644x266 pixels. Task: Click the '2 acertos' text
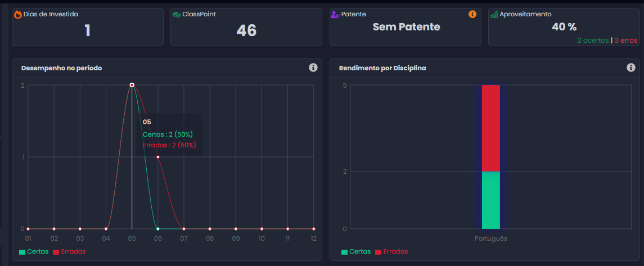[x=593, y=40]
